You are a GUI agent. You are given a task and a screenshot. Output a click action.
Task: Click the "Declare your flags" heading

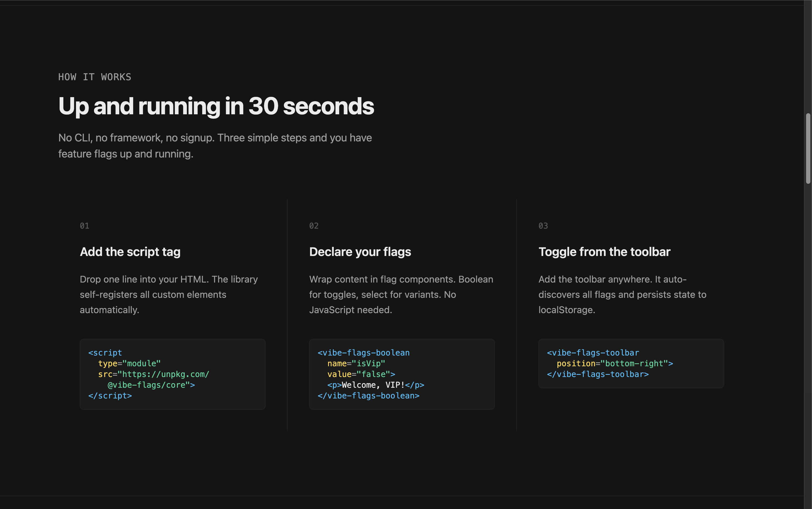tap(360, 251)
